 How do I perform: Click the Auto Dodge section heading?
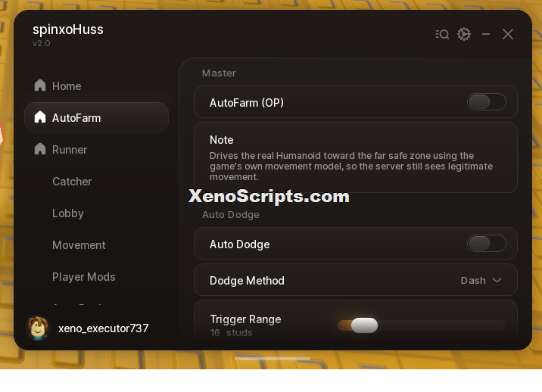coord(231,215)
